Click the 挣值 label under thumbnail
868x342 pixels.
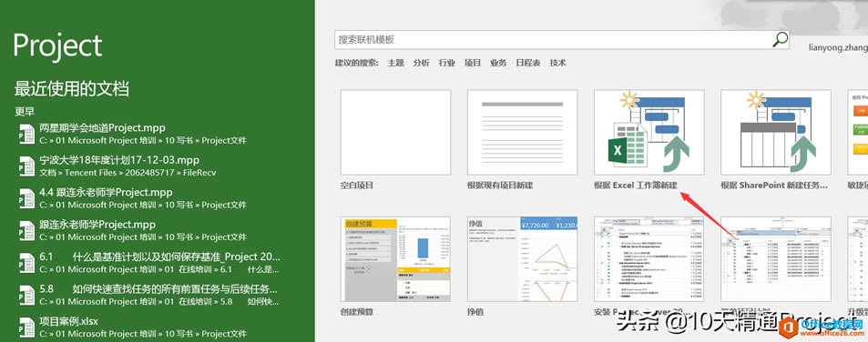tap(475, 312)
